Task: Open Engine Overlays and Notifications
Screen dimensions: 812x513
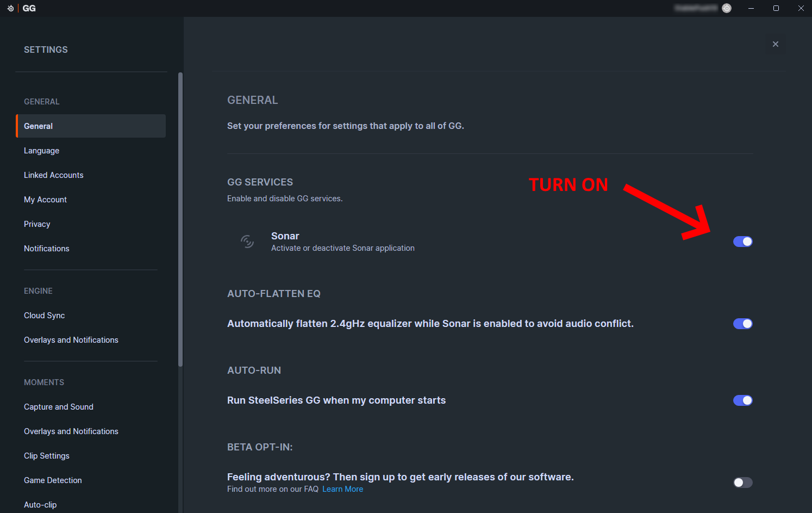Action: click(x=71, y=340)
